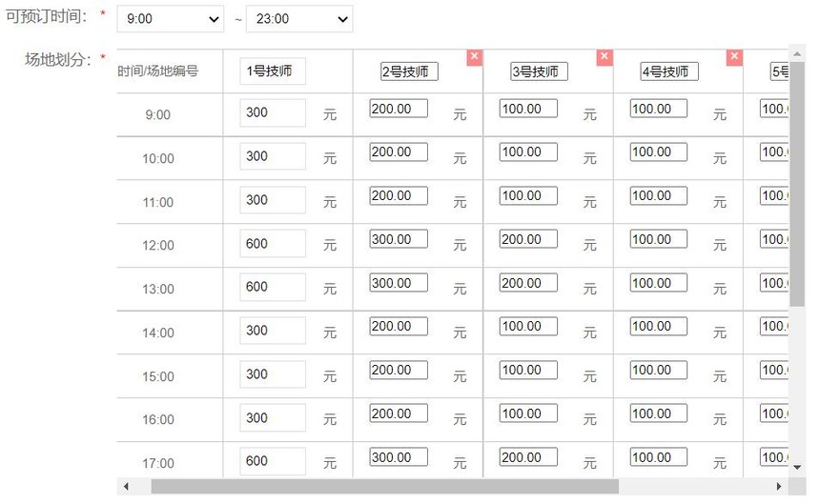The width and height of the screenshot is (820, 504).
Task: Edit the 1号技师 name field
Action: [272, 71]
